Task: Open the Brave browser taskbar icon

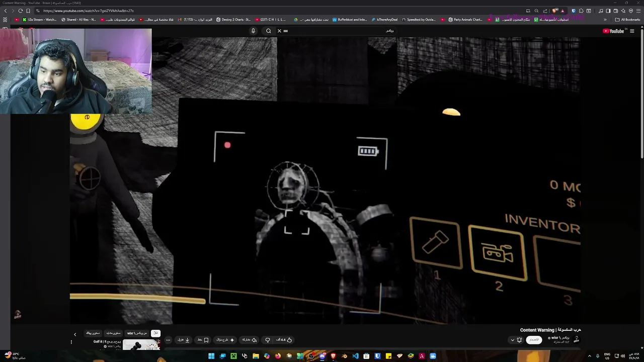Action: tap(333, 356)
